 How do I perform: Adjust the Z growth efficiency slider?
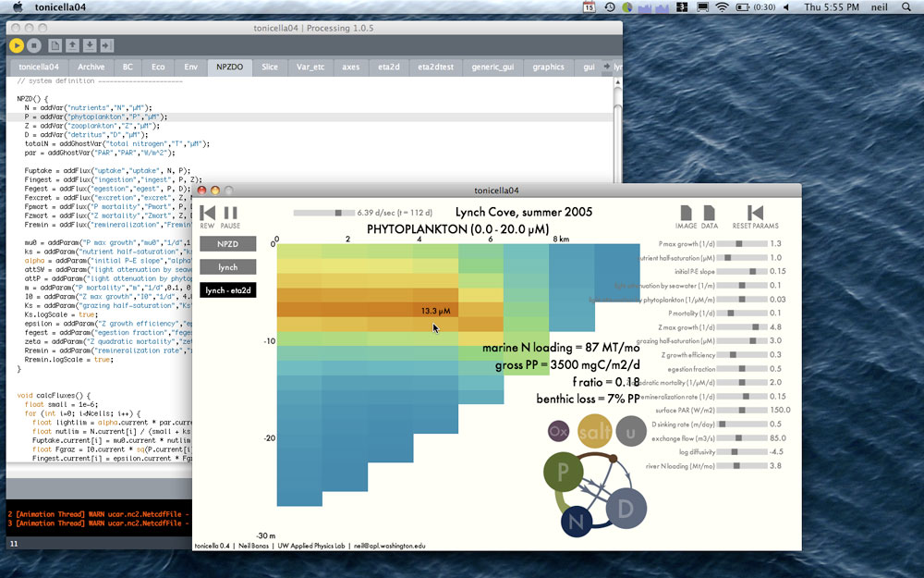click(x=742, y=355)
